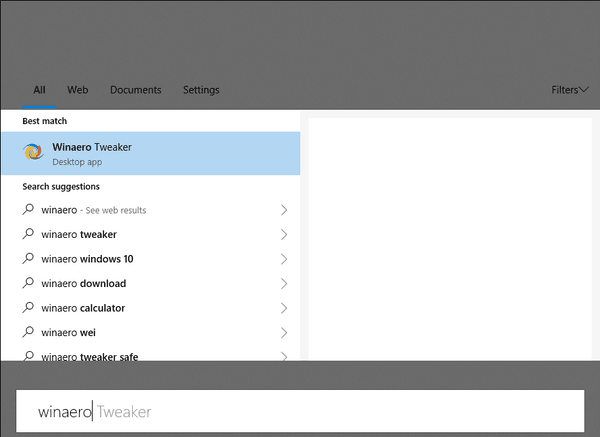This screenshot has height=437, width=600.
Task: Choose the 'winaero windows 10' suggestion text
Action: tap(87, 259)
